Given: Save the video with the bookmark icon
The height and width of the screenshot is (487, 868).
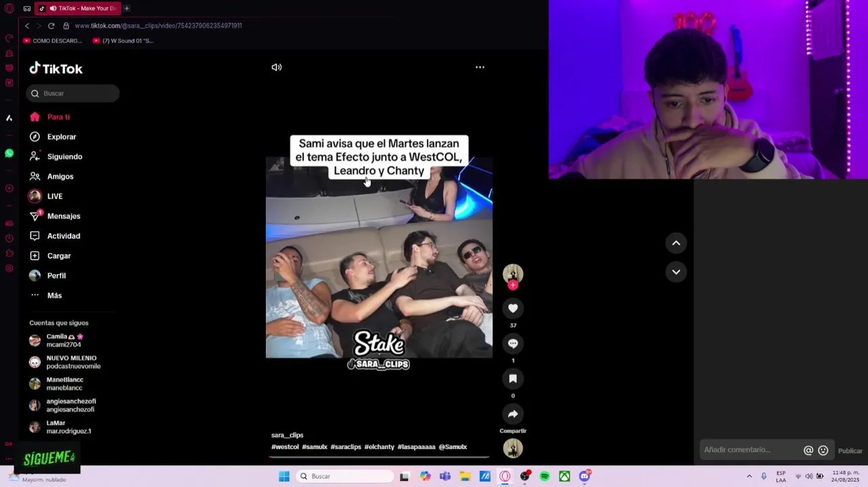Looking at the screenshot, I should click(x=513, y=379).
